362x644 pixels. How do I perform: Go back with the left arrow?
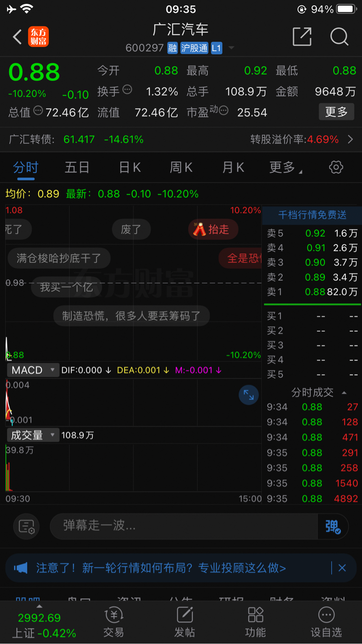pos(17,37)
